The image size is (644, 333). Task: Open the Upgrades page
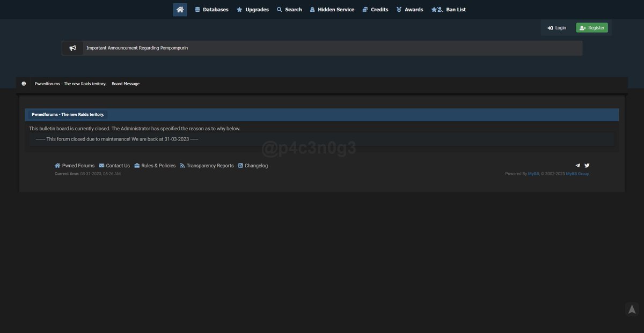pyautogui.click(x=253, y=10)
